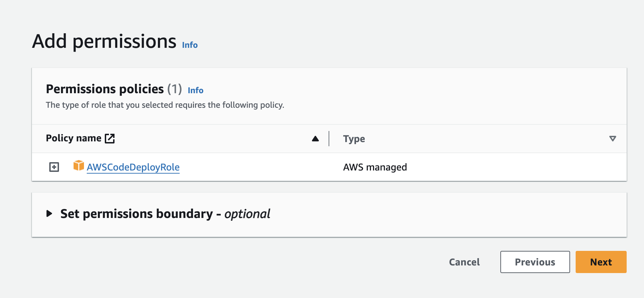This screenshot has height=298, width=644.
Task: Click the Policy name column header text
Action: point(74,138)
